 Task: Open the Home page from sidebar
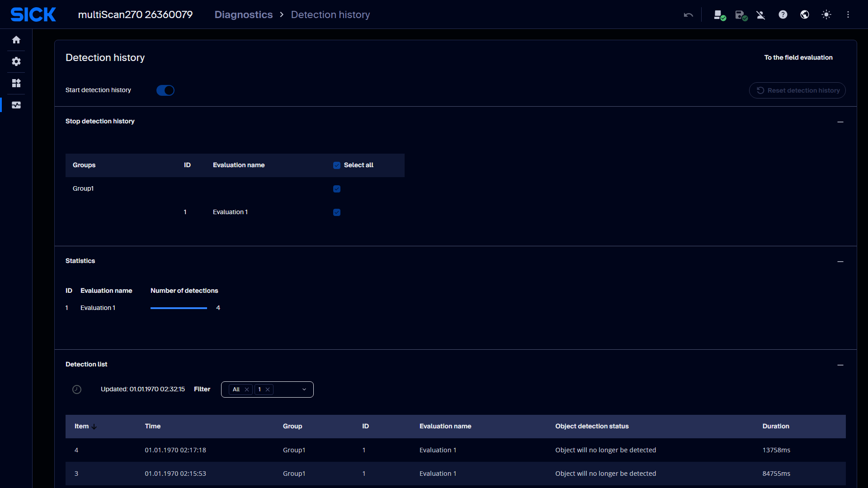[x=16, y=40]
